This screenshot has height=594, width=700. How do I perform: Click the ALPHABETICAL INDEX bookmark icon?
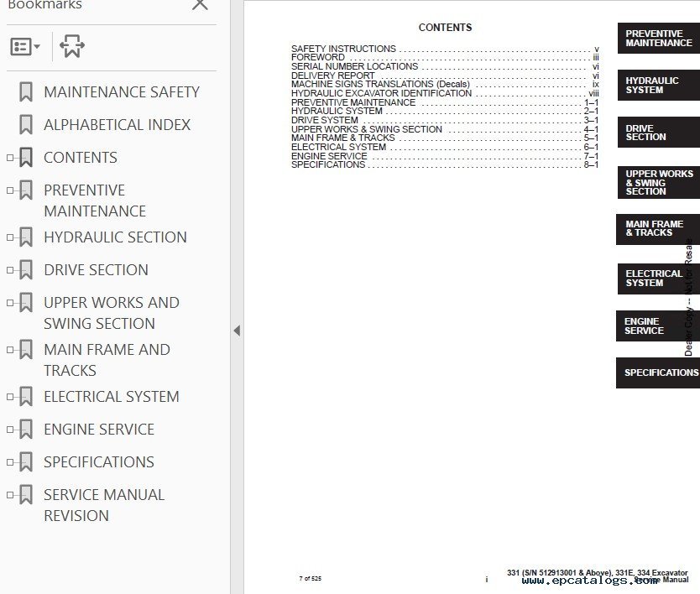pyautogui.click(x=26, y=125)
